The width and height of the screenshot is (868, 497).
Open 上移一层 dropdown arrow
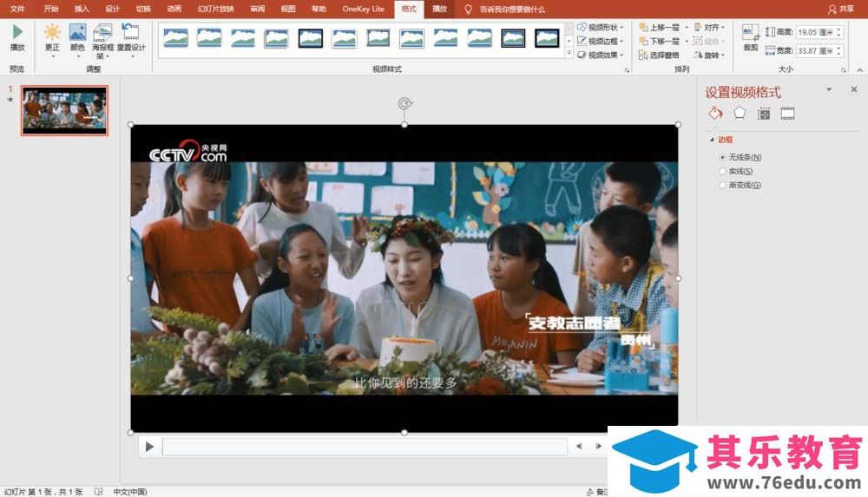tap(687, 27)
